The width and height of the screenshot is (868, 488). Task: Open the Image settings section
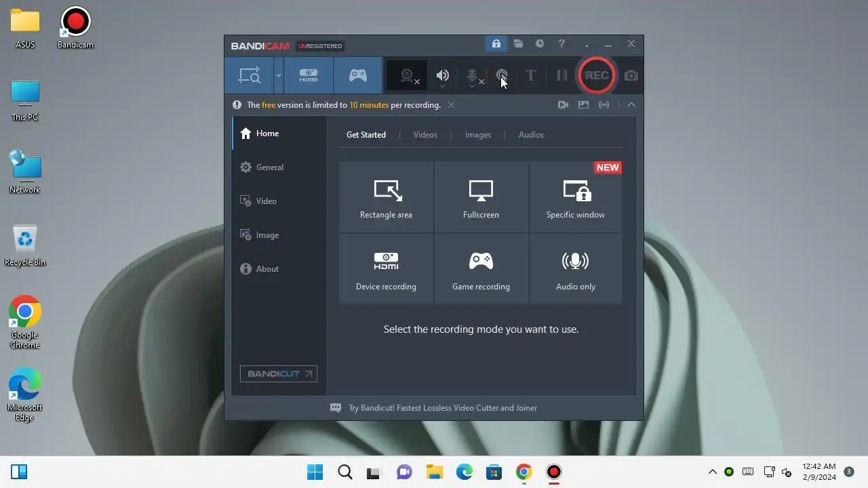(x=279, y=235)
